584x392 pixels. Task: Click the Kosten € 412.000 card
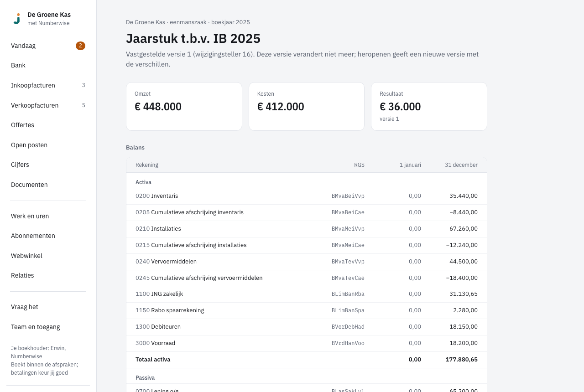307,106
